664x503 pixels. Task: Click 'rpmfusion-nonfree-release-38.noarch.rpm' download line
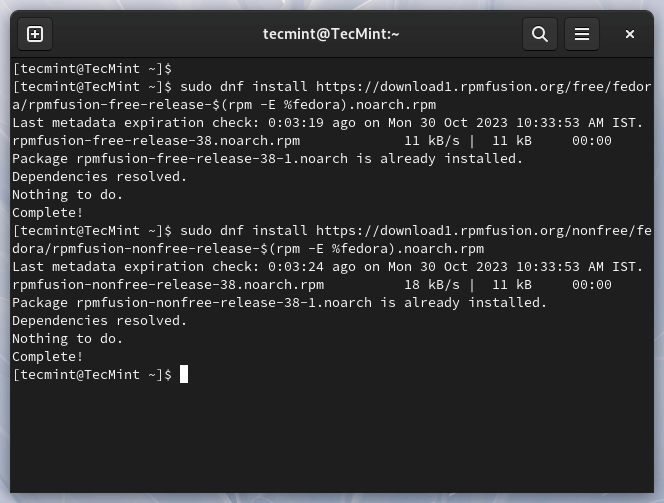tap(312, 285)
